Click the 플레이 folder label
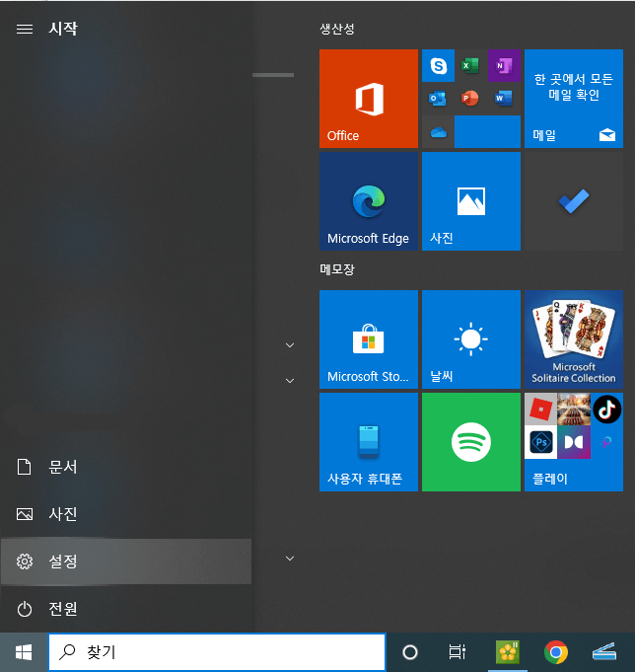 [x=550, y=479]
